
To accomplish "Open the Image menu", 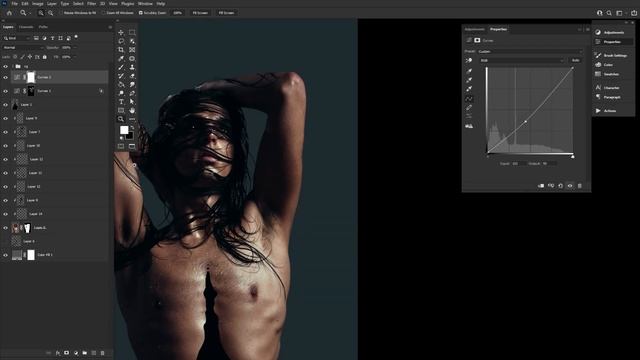I will [38, 4].
